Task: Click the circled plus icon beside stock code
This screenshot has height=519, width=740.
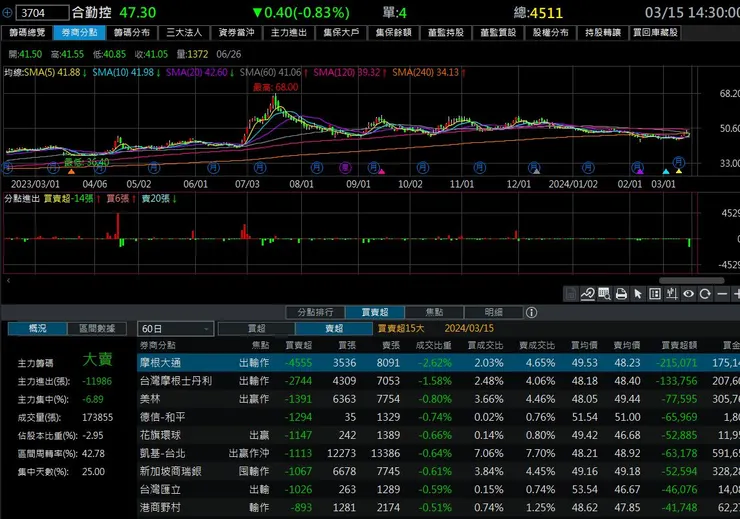Action: (x=7, y=13)
